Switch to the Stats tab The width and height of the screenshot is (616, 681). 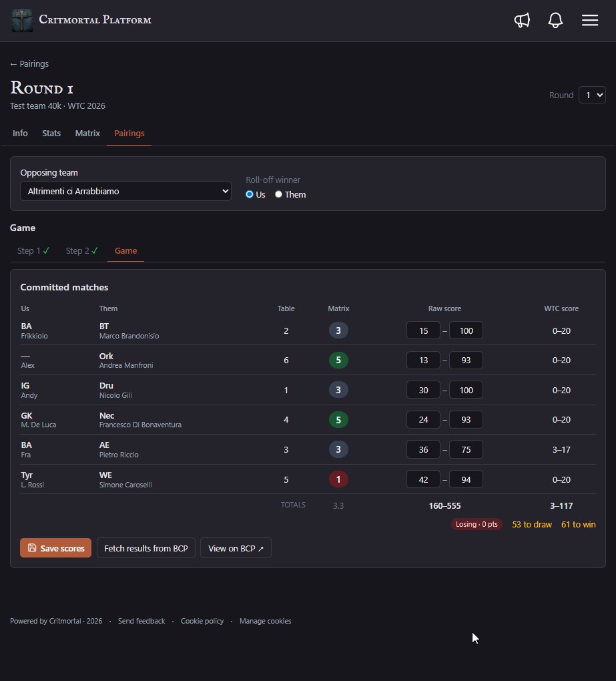tap(51, 134)
